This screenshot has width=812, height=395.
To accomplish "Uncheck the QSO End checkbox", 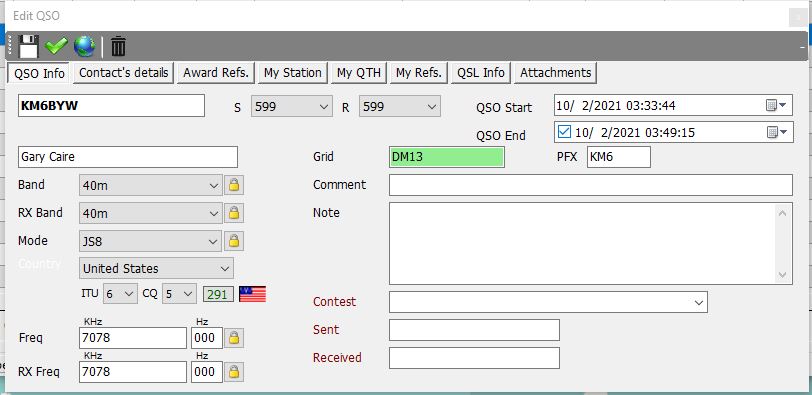I will click(x=564, y=132).
